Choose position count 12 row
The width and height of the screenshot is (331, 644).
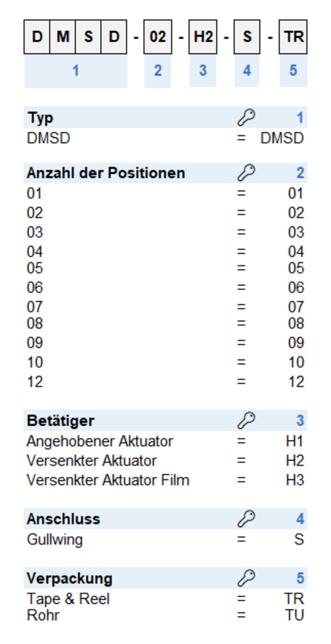[165, 382]
